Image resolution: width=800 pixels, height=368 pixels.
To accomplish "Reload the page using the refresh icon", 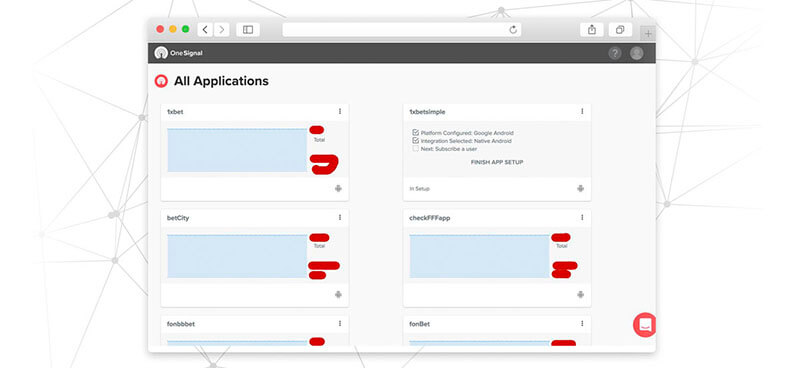I will 513,30.
